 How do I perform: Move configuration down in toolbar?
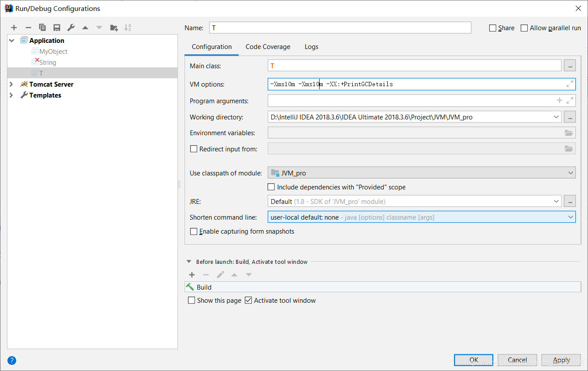coord(99,28)
